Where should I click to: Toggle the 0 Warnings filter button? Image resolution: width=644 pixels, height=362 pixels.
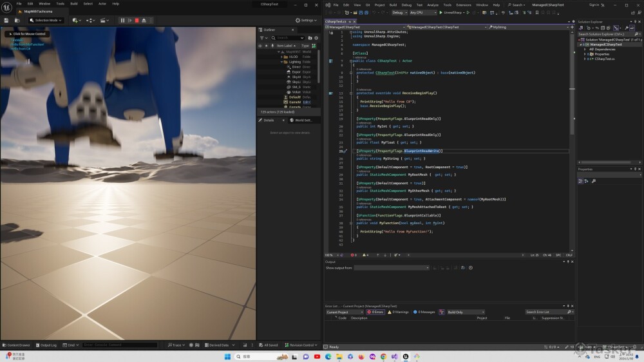point(399,312)
